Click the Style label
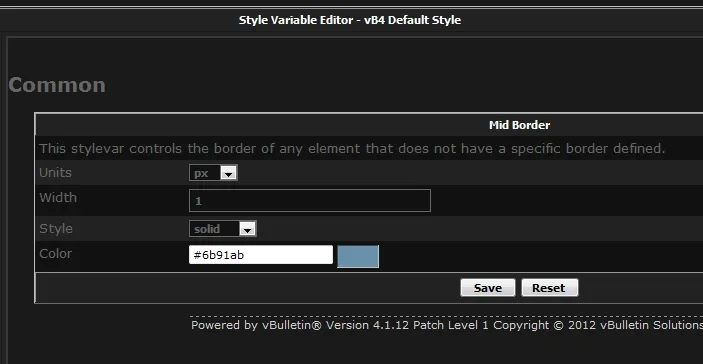 point(56,229)
